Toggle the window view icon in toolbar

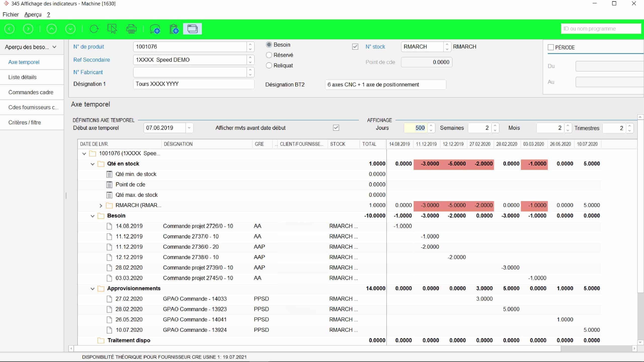(192, 29)
